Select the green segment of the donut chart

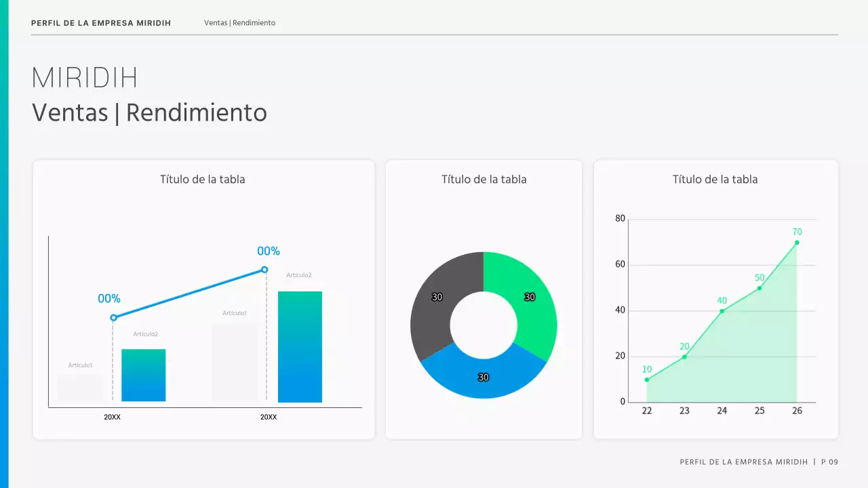coord(529,298)
